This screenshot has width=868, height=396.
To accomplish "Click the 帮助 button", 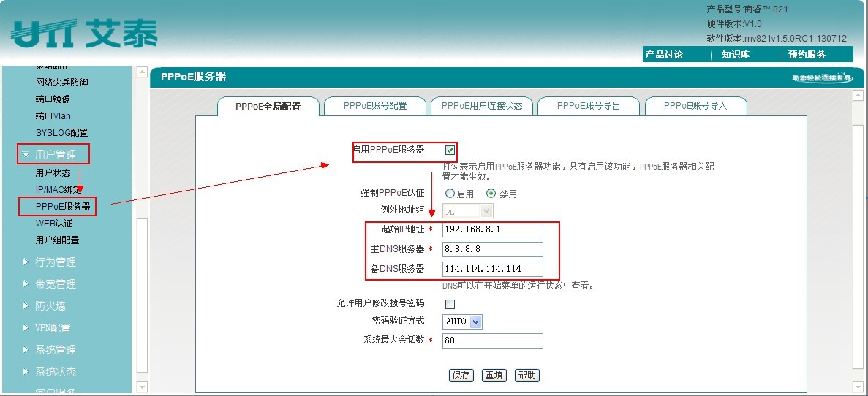I will click(527, 376).
